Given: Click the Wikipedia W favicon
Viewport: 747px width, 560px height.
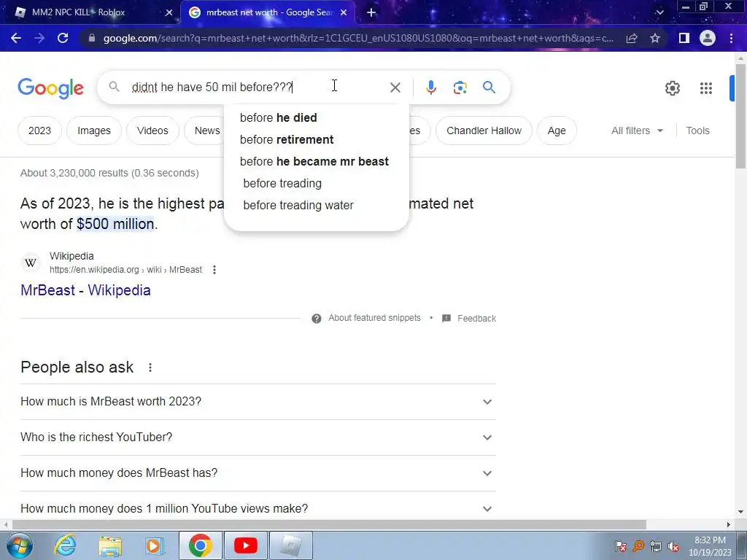Looking at the screenshot, I should pyautogui.click(x=31, y=262).
